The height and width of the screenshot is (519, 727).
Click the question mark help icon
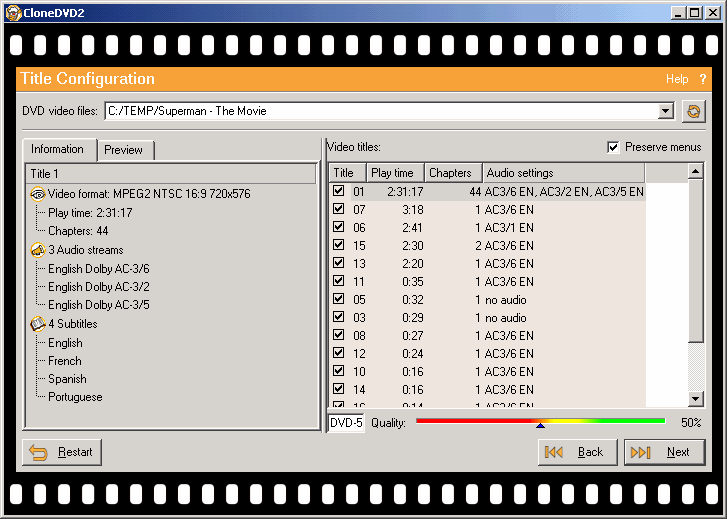coord(703,79)
